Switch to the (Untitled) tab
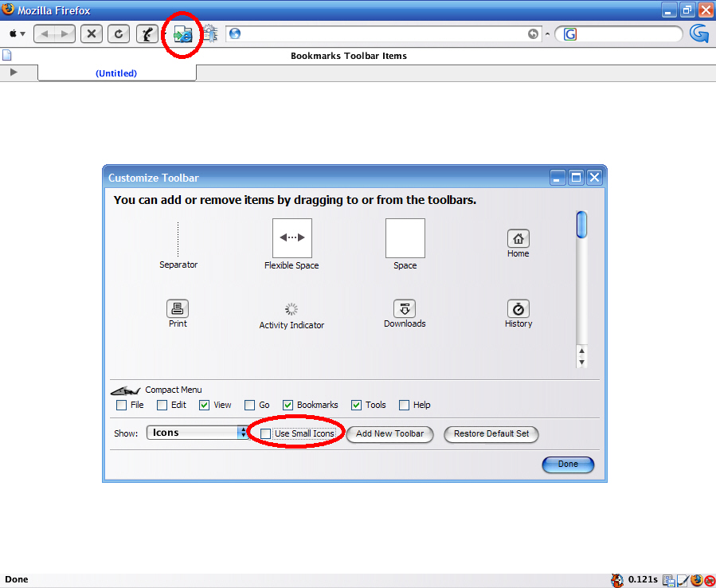This screenshot has width=716, height=588. [117, 73]
